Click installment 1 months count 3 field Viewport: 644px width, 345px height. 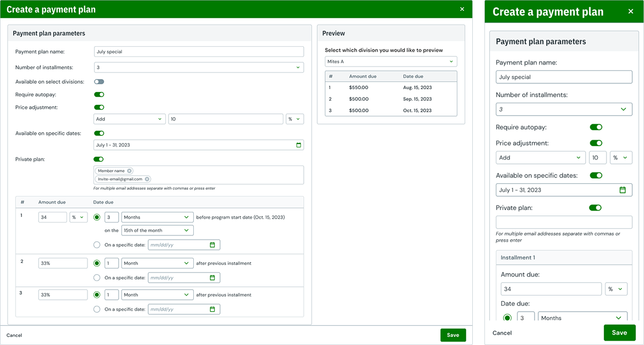click(112, 217)
